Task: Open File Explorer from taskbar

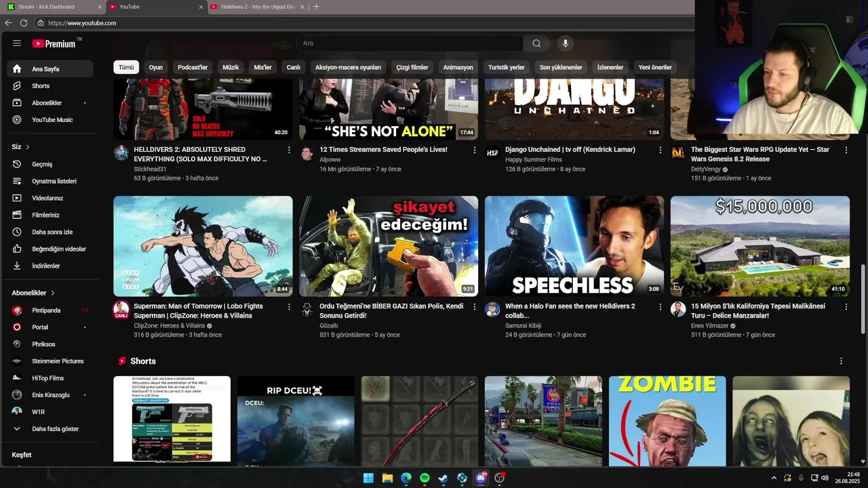Action: [x=387, y=478]
